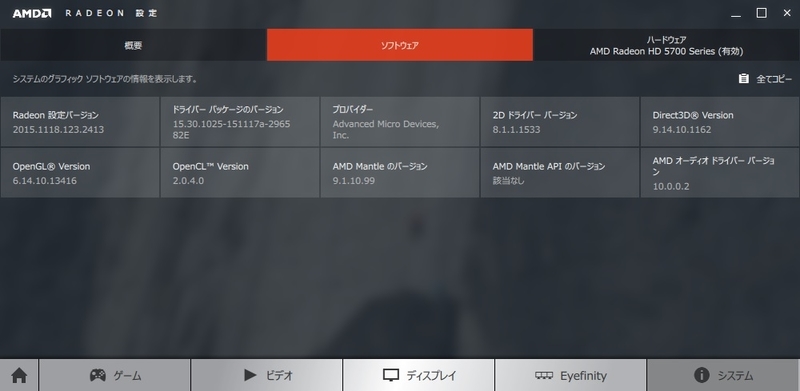Select the OpenGL Version tile
Screen dimensions: 800x391
click(80, 173)
